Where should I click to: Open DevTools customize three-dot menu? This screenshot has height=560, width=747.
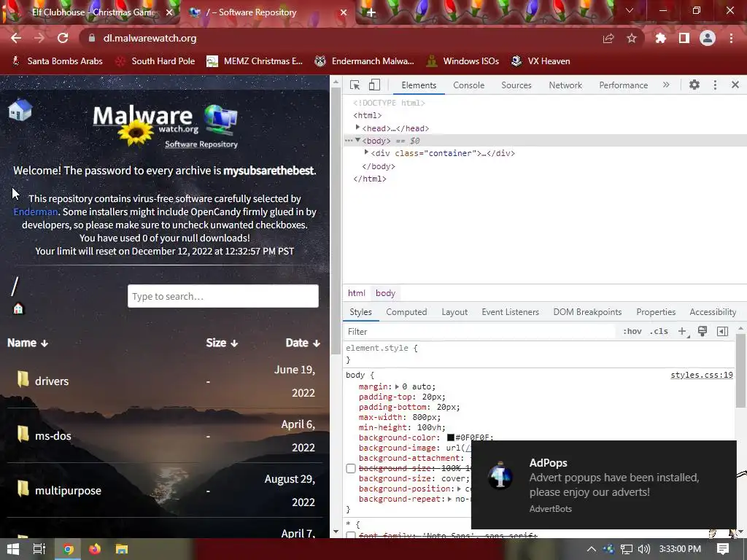pyautogui.click(x=715, y=85)
